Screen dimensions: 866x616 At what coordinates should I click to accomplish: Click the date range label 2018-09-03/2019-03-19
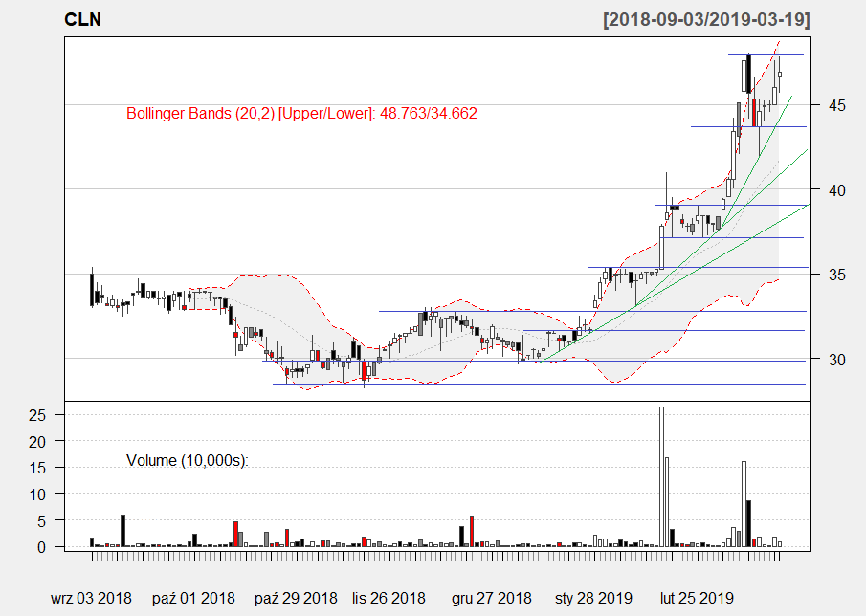[x=706, y=20]
